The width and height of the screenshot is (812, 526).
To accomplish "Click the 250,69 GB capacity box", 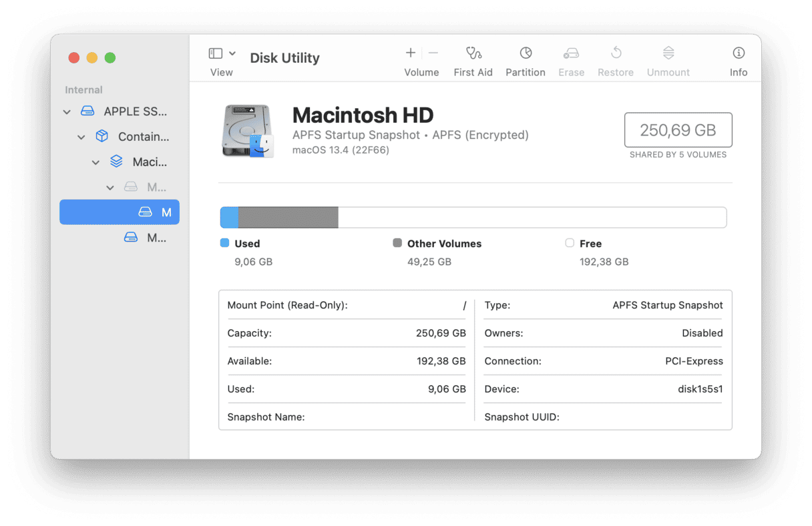I will (678, 130).
